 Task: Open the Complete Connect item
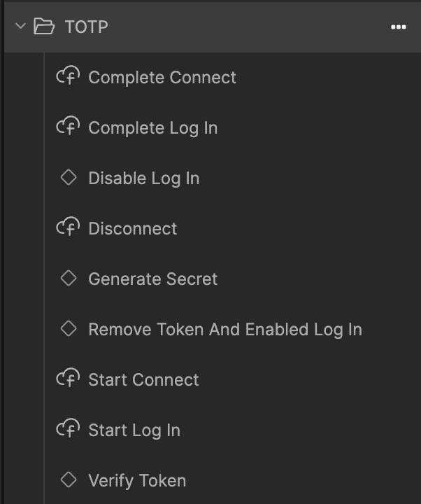[162, 78]
